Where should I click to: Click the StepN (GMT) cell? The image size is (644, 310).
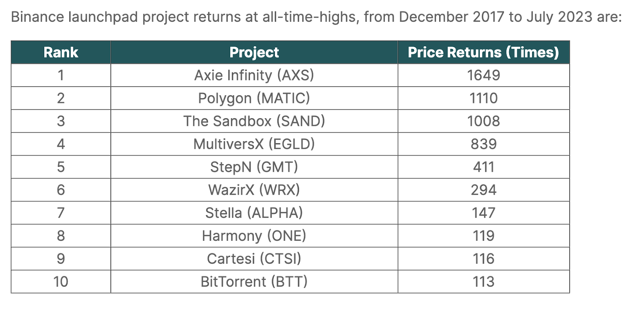[254, 167]
